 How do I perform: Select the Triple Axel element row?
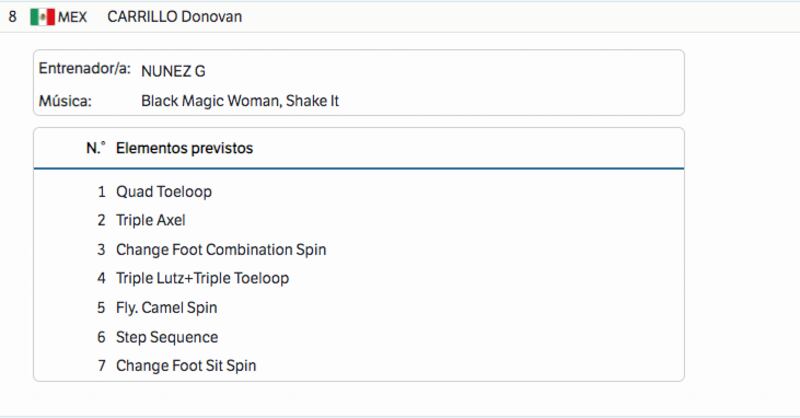359,220
